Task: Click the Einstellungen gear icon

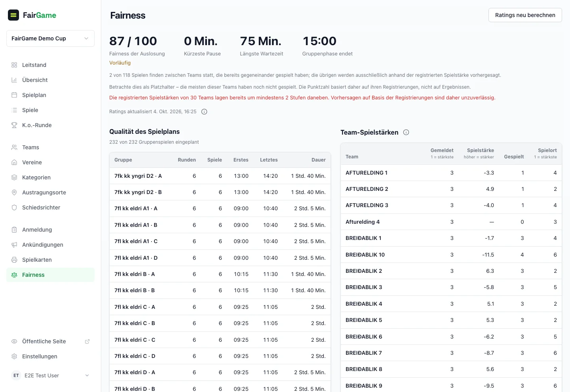Action: 14,356
